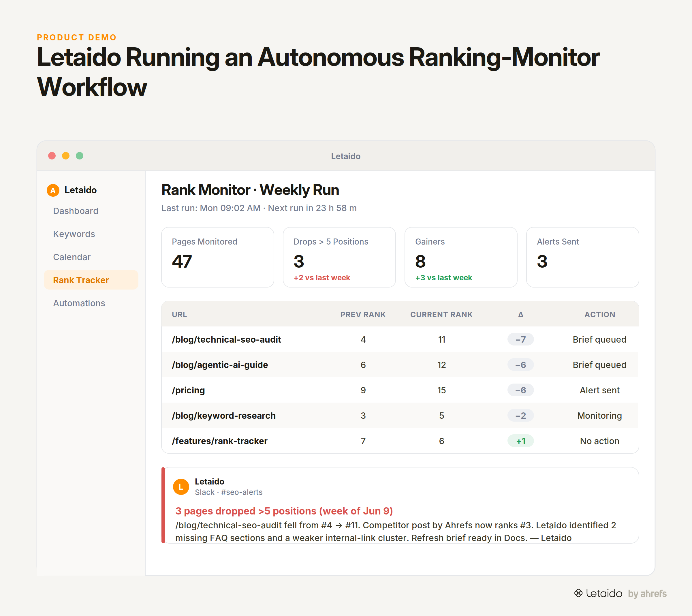Screen dimensions: 692x616
Task: Click the +3 vs last week text
Action: [x=443, y=278]
